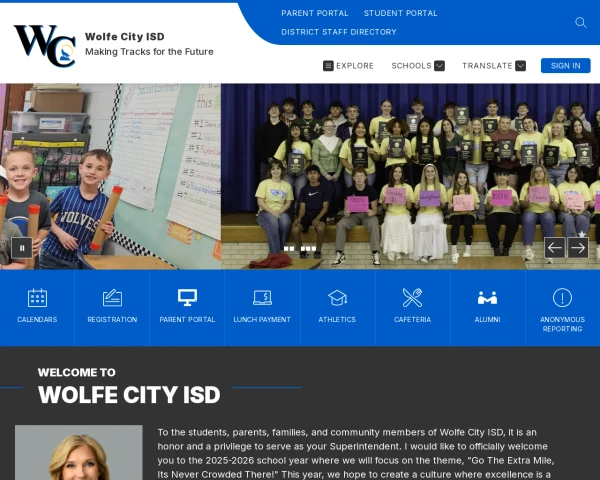Select the Athletics graduation cap icon
The width and height of the screenshot is (600, 480).
[x=337, y=298]
